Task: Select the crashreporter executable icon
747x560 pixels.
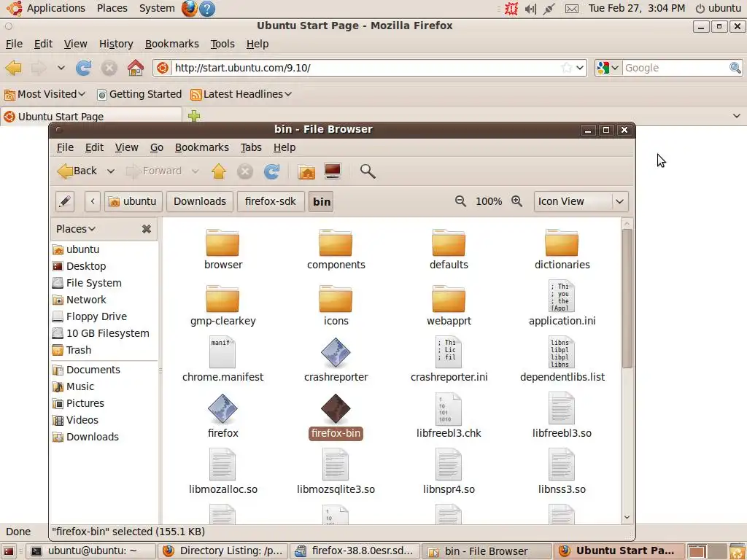Action: coord(336,353)
